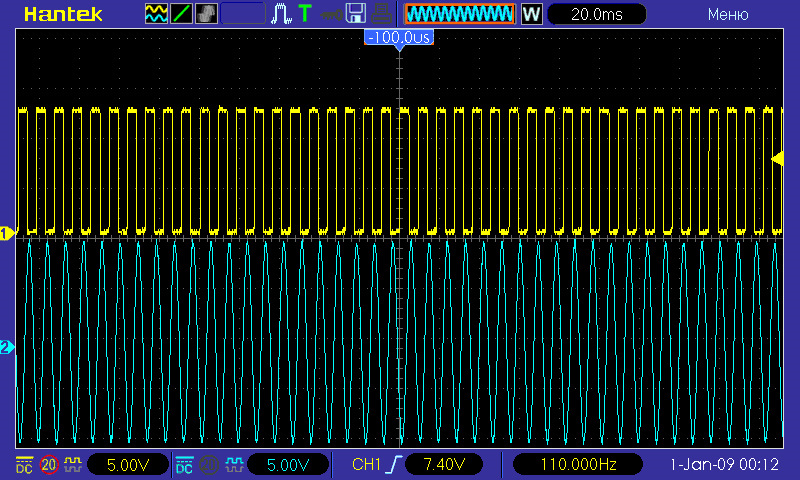Click the dual sine waveform icon
This screenshot has width=800, height=480.
coord(156,14)
